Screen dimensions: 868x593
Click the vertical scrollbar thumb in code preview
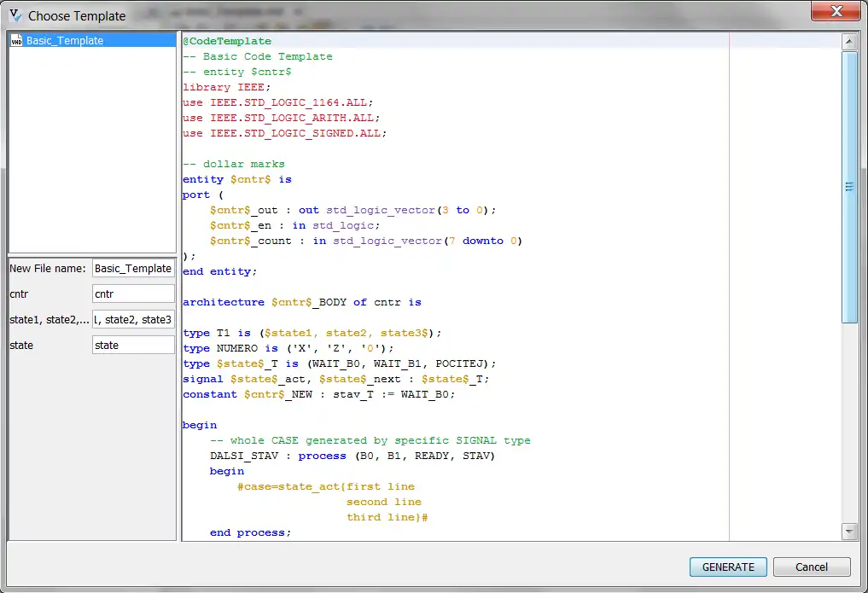849,186
